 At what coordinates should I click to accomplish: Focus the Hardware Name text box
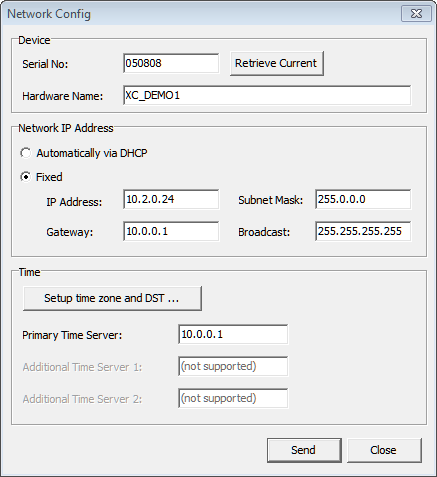click(x=267, y=95)
